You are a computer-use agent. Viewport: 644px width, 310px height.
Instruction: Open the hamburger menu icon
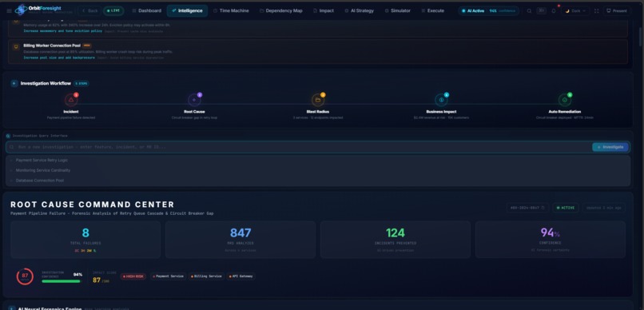pyautogui.click(x=9, y=10)
